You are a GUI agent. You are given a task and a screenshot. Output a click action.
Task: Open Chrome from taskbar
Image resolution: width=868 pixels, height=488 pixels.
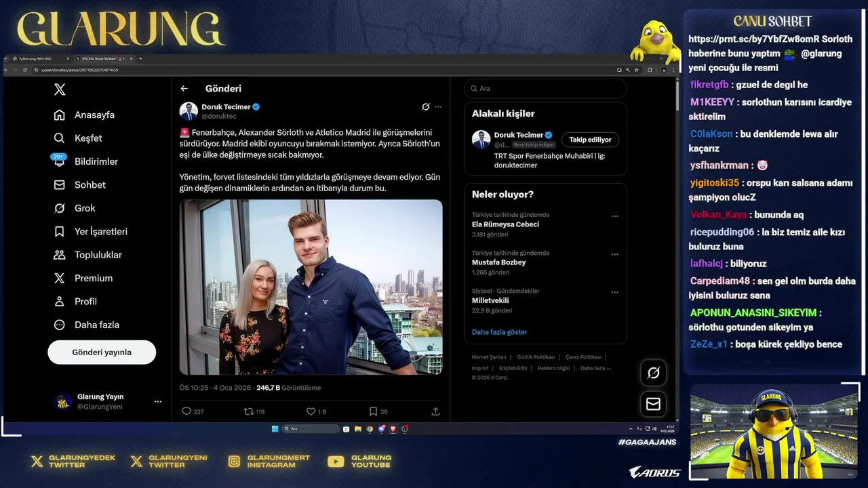(370, 429)
